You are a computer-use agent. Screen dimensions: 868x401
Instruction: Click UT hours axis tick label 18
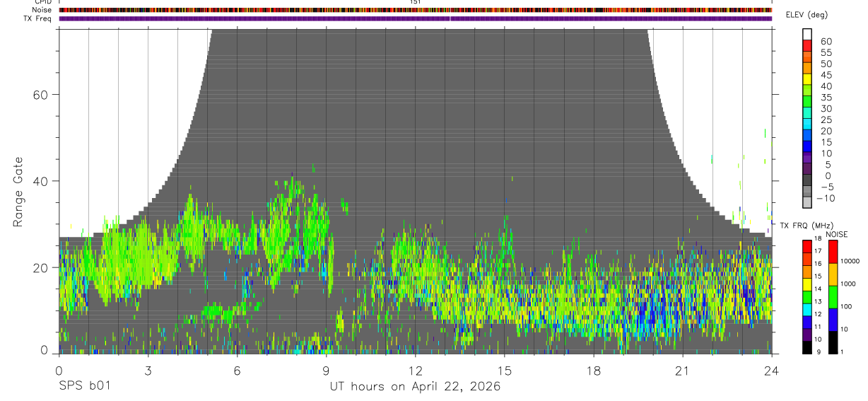click(593, 370)
